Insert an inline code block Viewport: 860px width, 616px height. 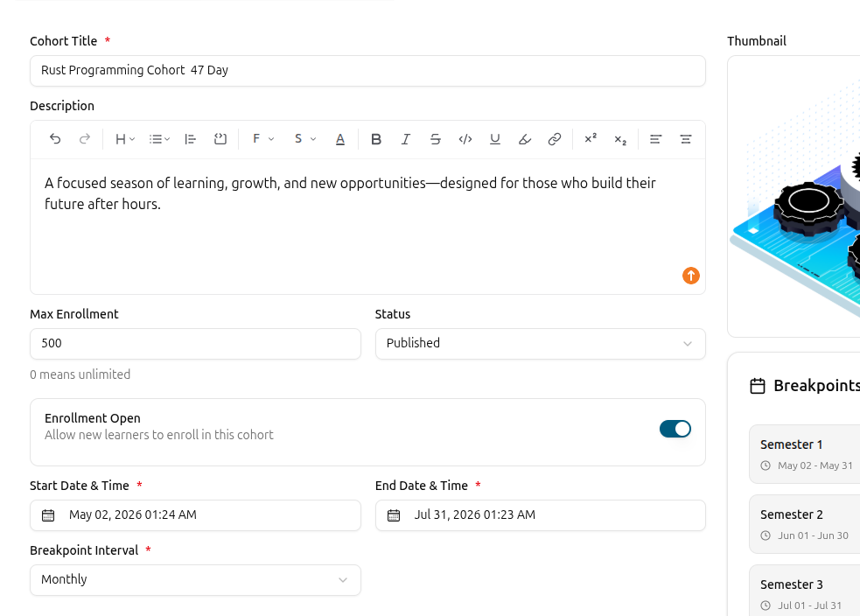click(465, 139)
